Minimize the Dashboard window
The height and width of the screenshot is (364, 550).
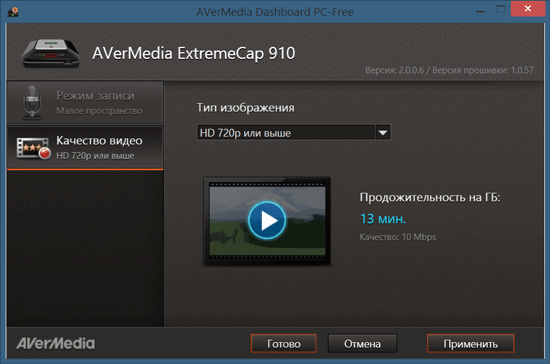click(480, 11)
